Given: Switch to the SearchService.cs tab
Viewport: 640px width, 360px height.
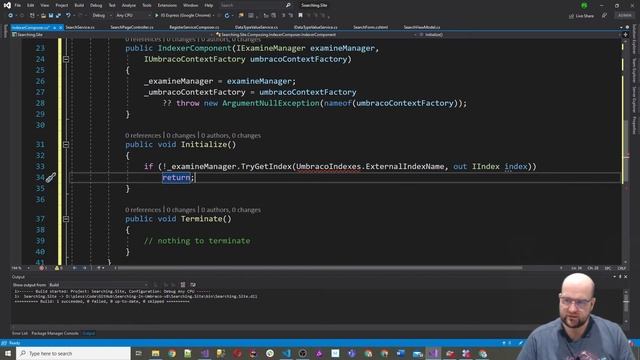Looking at the screenshot, I should click(x=80, y=27).
